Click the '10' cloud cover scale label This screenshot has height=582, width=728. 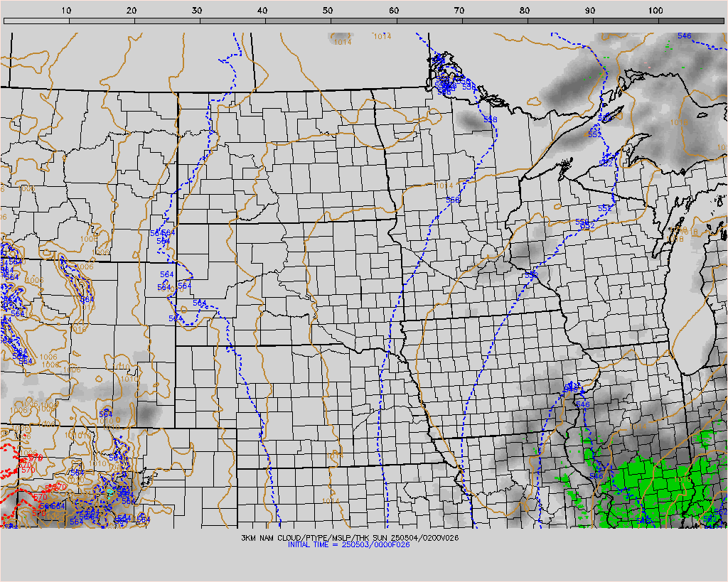[66, 10]
